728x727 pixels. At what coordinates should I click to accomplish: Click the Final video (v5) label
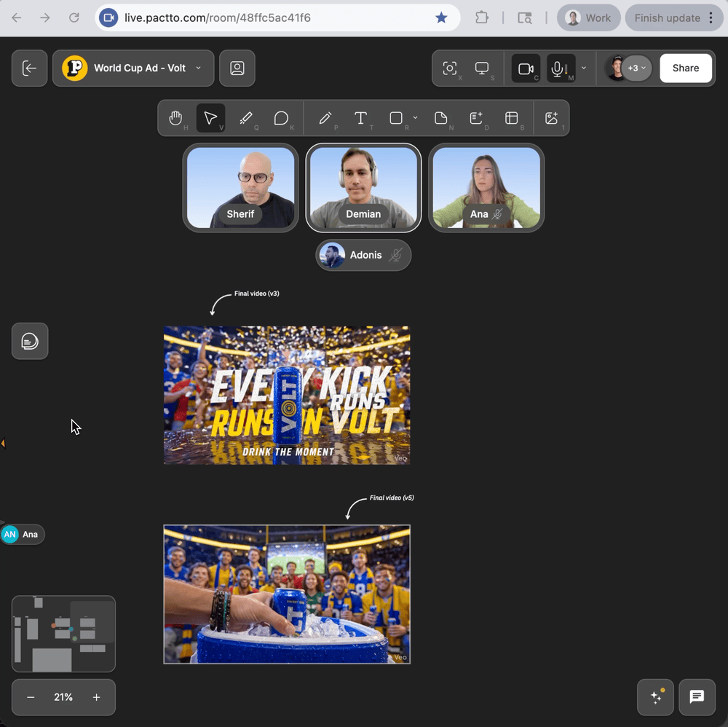coord(392,498)
